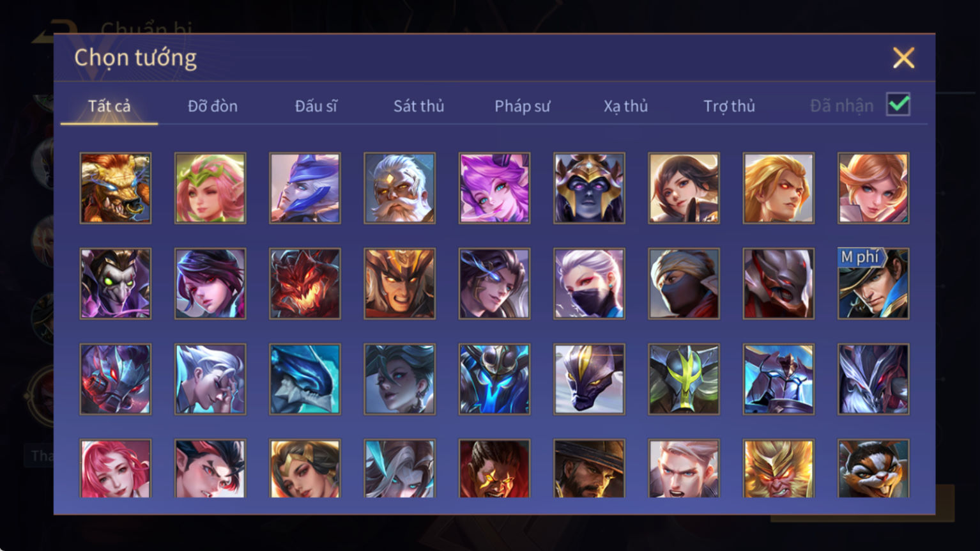Show the 'Pháp sư' category
This screenshot has width=980, height=551.
(x=522, y=106)
